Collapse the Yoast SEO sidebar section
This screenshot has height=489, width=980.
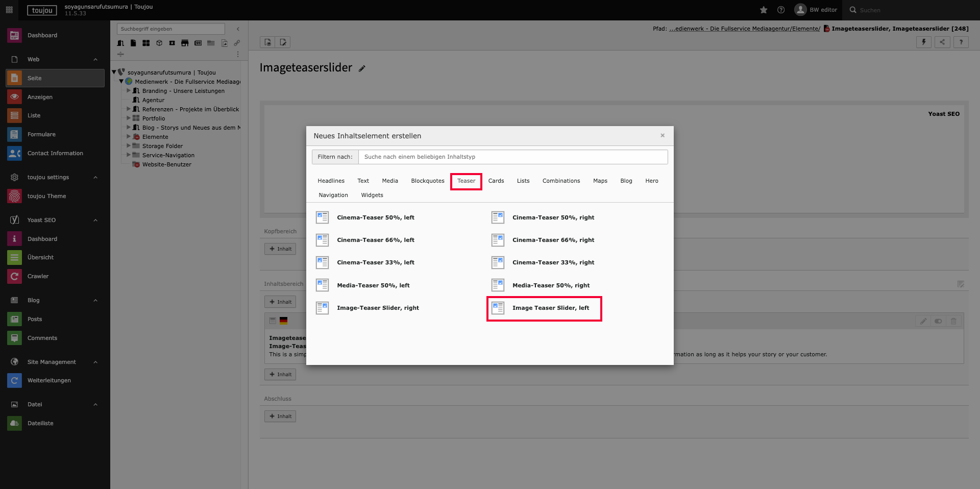pyautogui.click(x=95, y=221)
